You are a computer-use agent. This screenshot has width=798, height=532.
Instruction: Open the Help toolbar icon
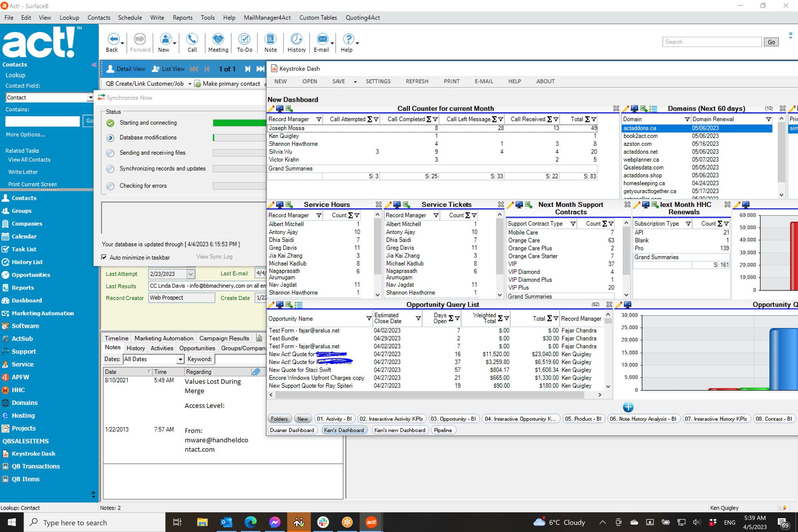point(348,39)
